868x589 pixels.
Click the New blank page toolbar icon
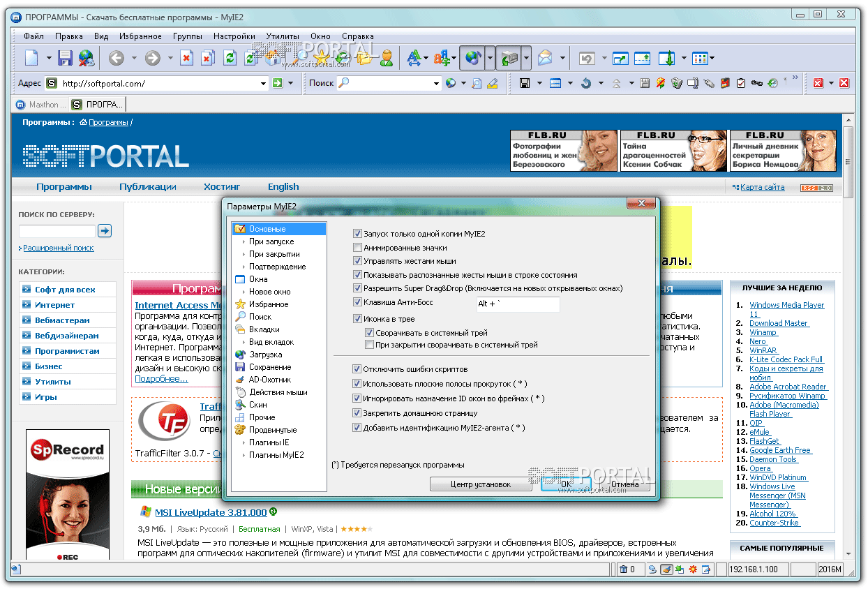point(31,59)
